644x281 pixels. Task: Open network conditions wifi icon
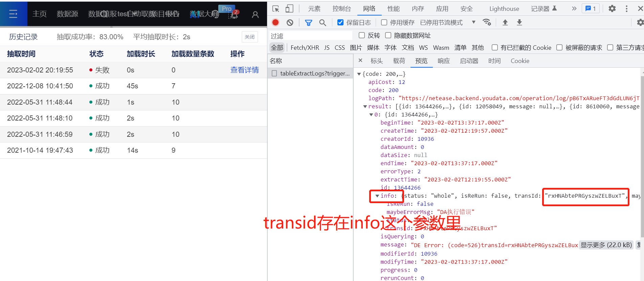tap(487, 22)
